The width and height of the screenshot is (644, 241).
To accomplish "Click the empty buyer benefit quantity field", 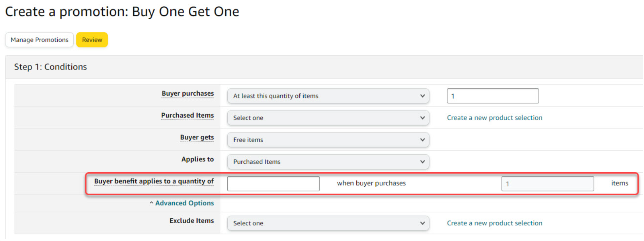I will [x=273, y=184].
